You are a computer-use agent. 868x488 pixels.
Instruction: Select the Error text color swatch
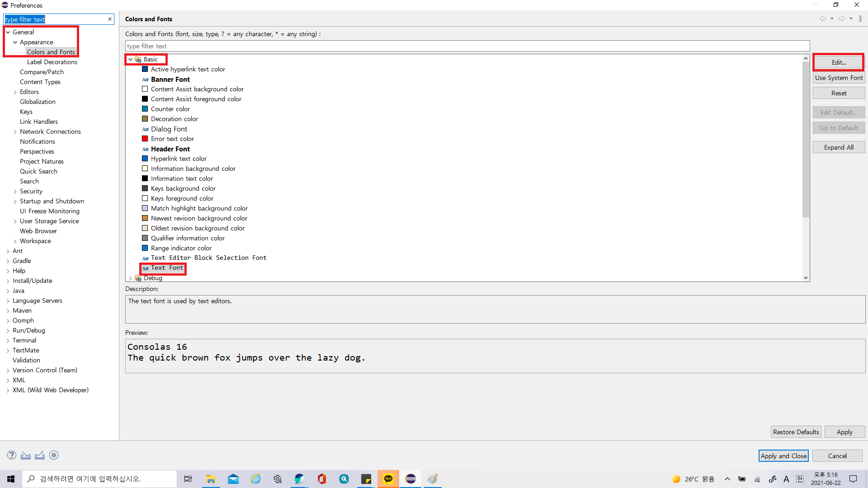pyautogui.click(x=145, y=139)
